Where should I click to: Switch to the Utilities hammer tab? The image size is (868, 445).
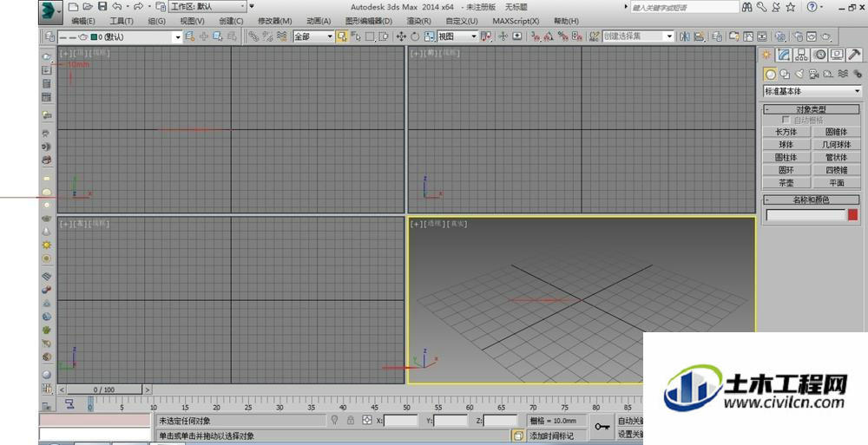[855, 55]
